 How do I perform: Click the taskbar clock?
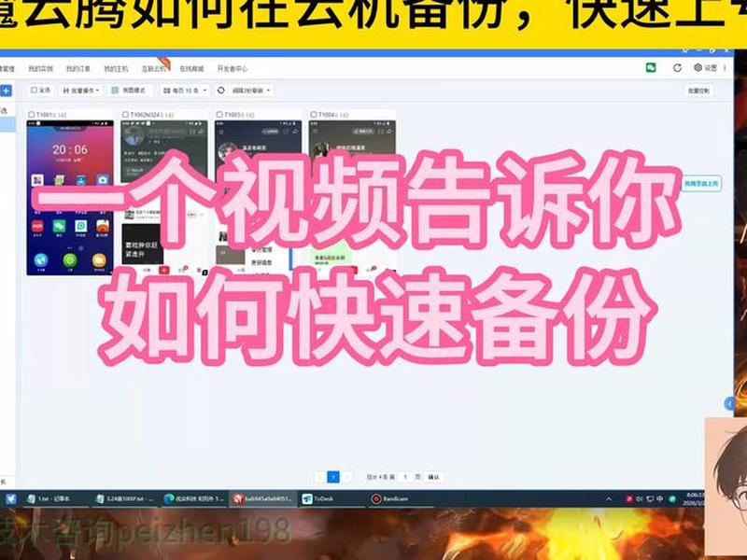click(x=693, y=499)
